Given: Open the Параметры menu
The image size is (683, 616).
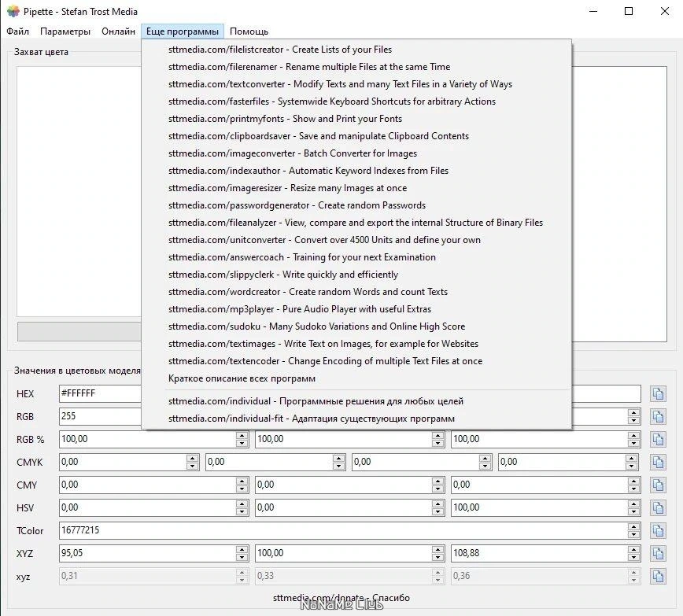Looking at the screenshot, I should [65, 31].
